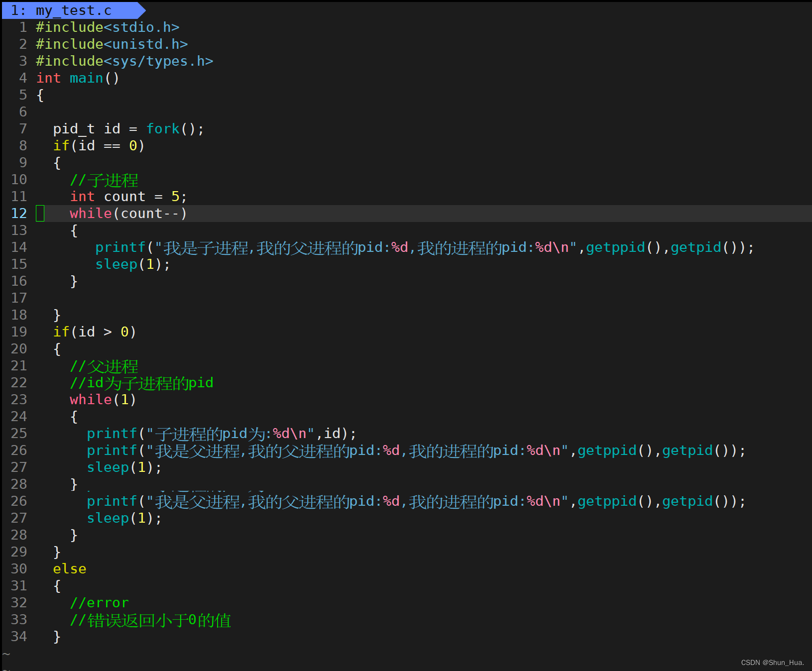
Task: Click line number 19 in the gutter
Action: [x=19, y=332]
